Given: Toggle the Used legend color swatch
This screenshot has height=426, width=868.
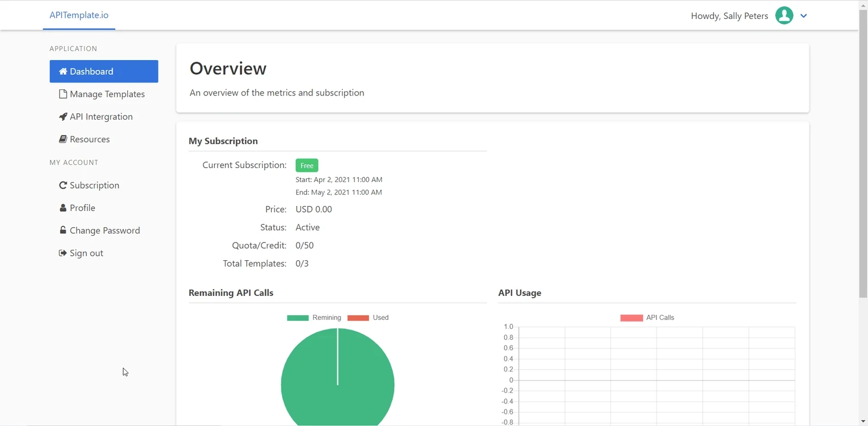Looking at the screenshot, I should coord(358,318).
